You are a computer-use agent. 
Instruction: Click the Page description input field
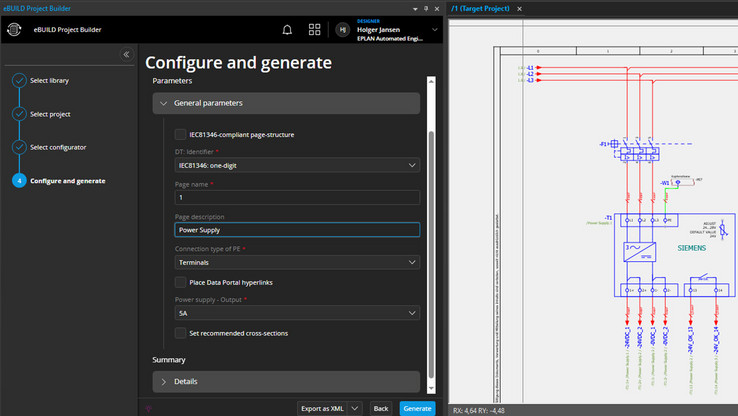pos(297,230)
